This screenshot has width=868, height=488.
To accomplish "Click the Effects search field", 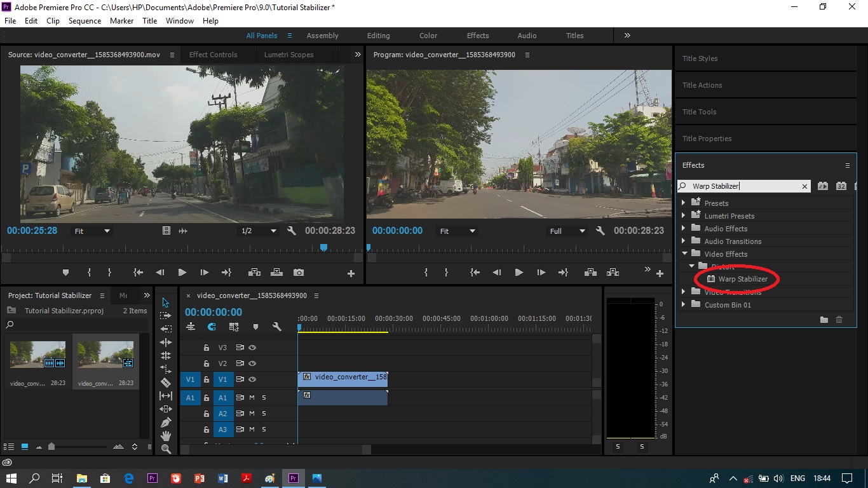I will pyautogui.click(x=743, y=186).
